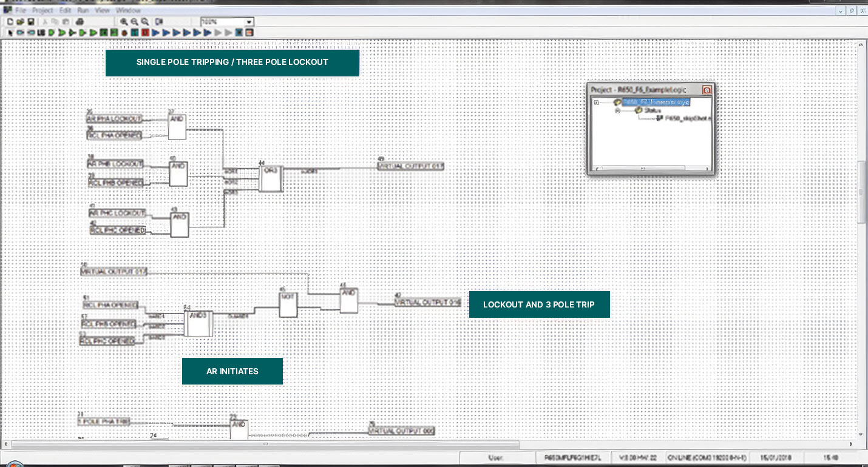Screen dimensions: 868x467
Task: Click the window view icon beside magnifiers
Action: pos(158,22)
